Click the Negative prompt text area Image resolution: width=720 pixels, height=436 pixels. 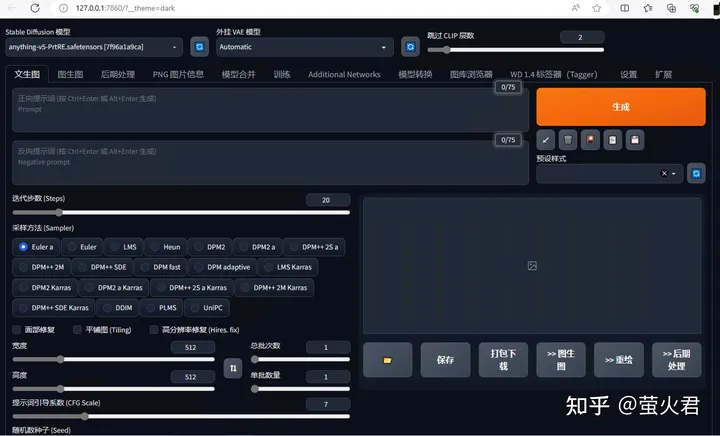coord(270,163)
